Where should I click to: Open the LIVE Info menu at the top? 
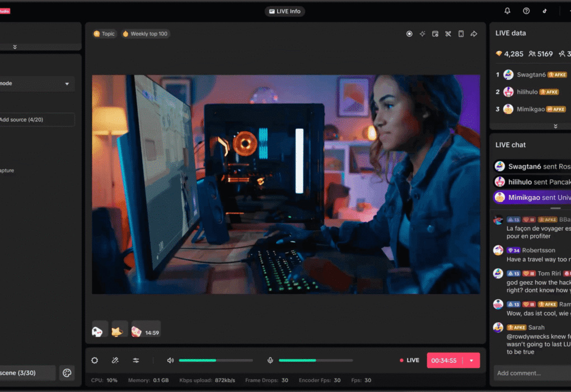[284, 11]
